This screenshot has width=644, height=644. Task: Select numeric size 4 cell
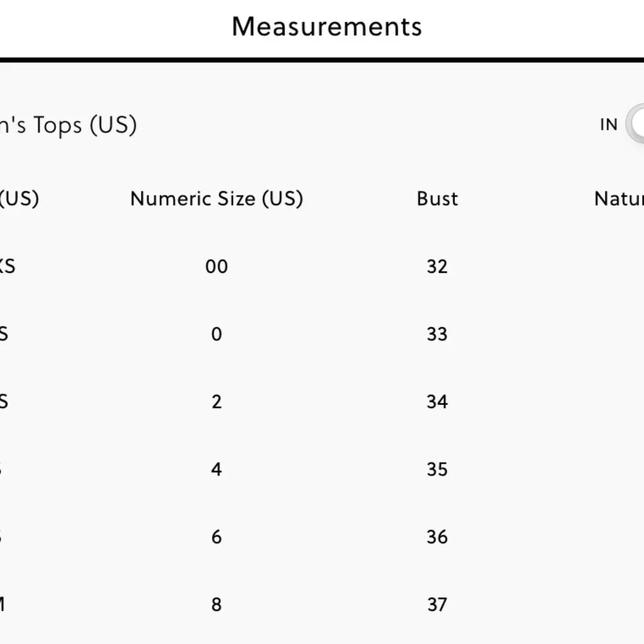click(x=216, y=469)
